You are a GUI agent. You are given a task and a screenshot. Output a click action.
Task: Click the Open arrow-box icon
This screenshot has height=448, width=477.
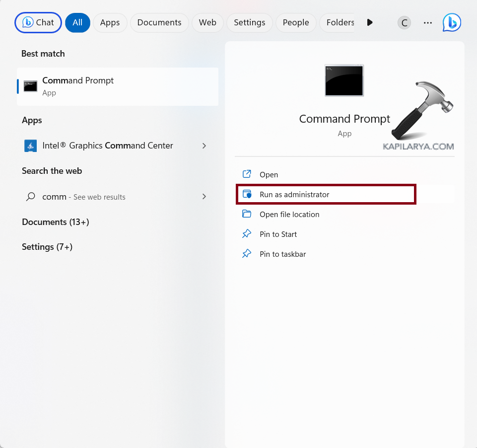[247, 174]
